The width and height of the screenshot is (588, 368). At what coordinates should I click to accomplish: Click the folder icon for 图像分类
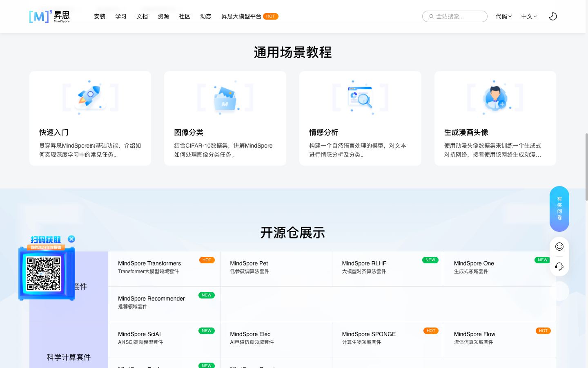[225, 97]
